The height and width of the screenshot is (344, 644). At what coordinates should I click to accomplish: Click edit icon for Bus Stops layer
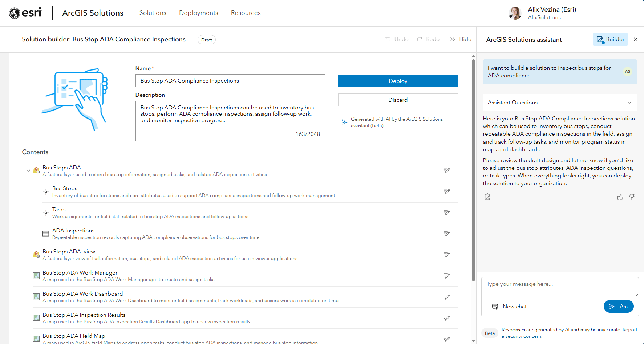(x=447, y=192)
